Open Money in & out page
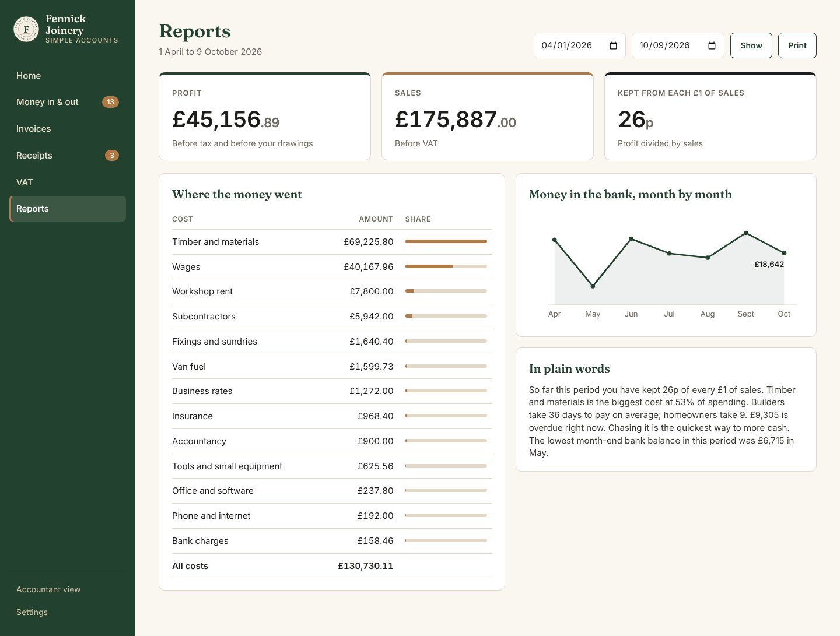 (68, 102)
